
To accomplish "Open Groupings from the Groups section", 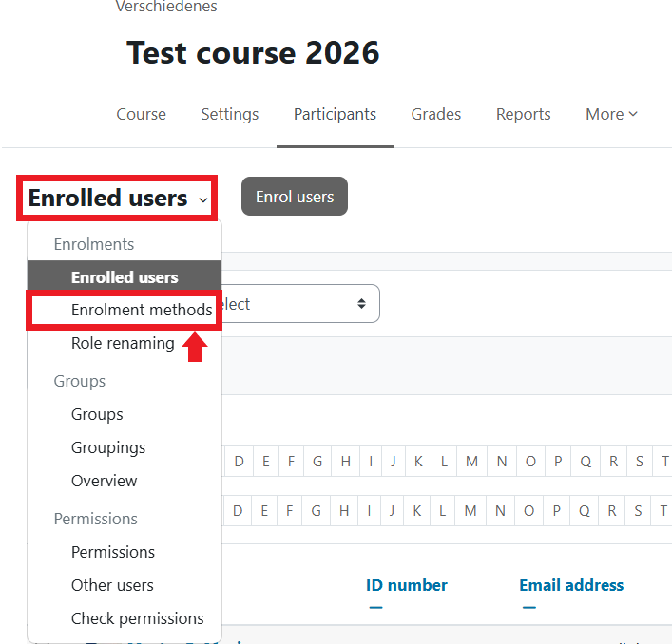I will click(x=108, y=447).
